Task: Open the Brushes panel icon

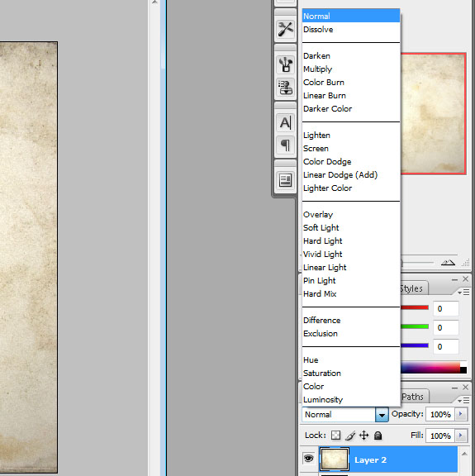Action: [x=285, y=64]
